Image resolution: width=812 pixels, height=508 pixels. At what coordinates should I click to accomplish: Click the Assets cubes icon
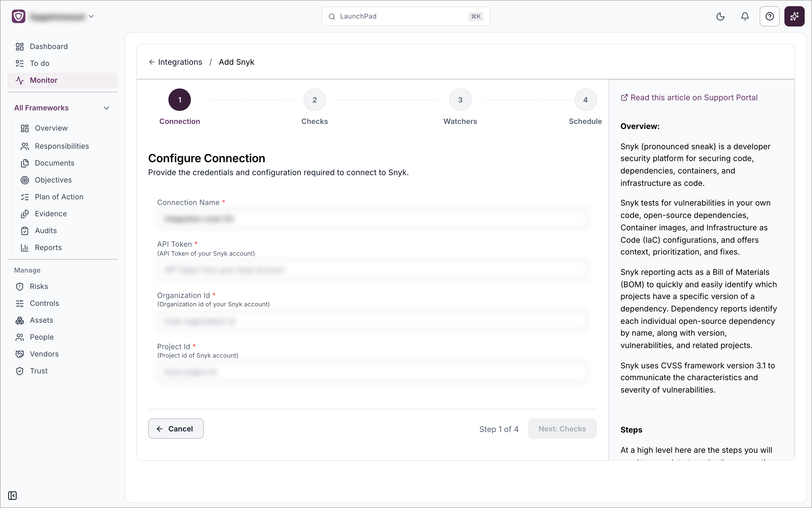coord(20,320)
